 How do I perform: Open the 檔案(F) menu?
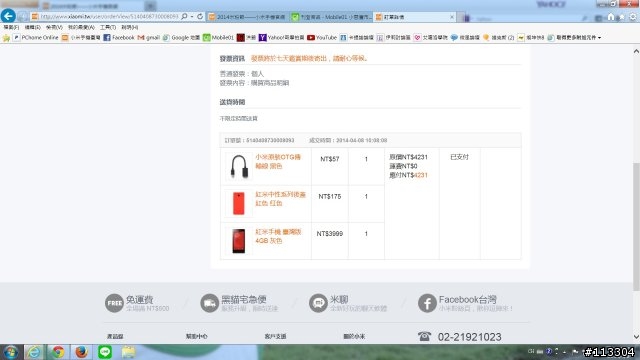pos(11,27)
